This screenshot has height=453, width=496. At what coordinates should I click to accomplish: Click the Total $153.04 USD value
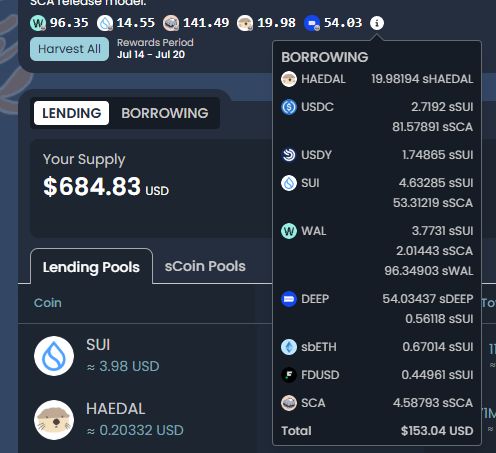(437, 431)
